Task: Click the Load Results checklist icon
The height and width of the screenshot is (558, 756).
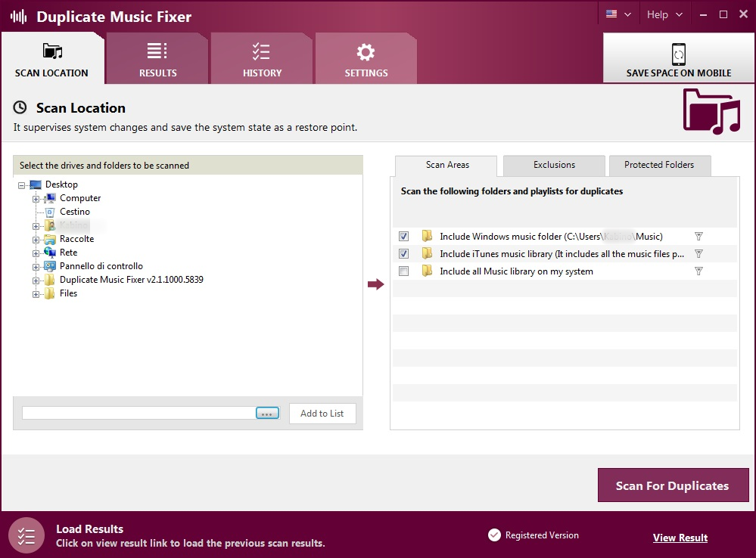Action: [26, 535]
